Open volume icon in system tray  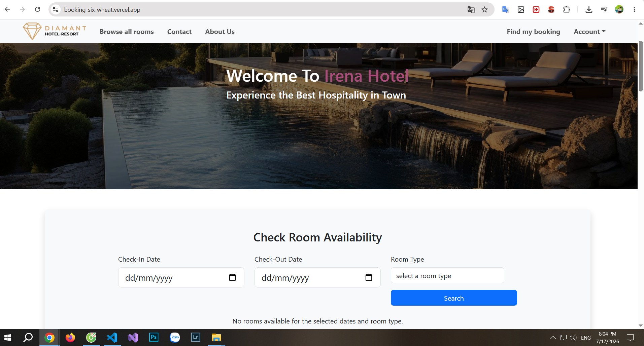click(573, 338)
